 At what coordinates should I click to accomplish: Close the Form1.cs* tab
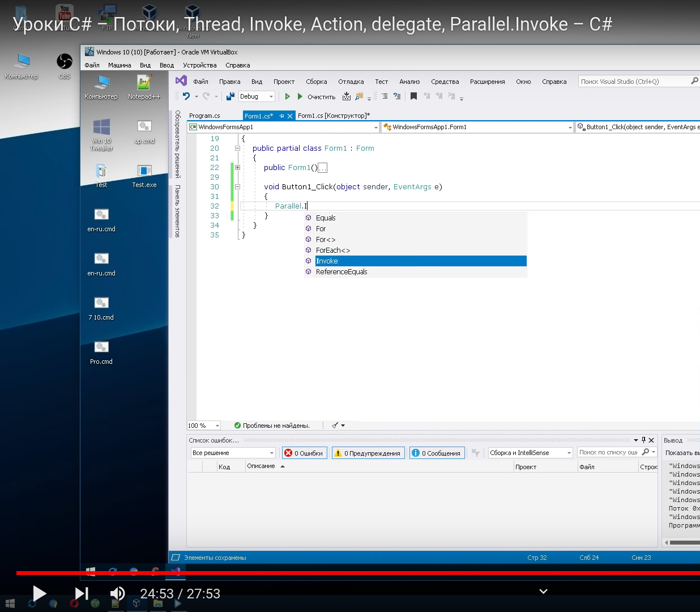point(290,116)
